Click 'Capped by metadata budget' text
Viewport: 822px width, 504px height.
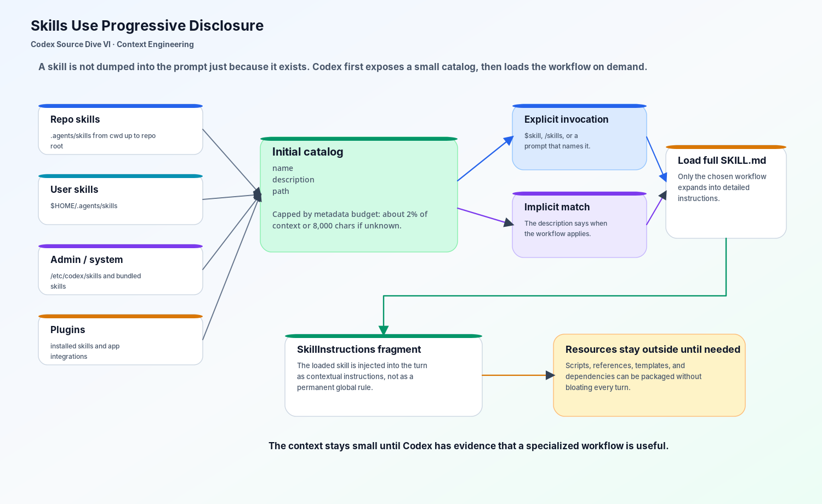point(350,220)
